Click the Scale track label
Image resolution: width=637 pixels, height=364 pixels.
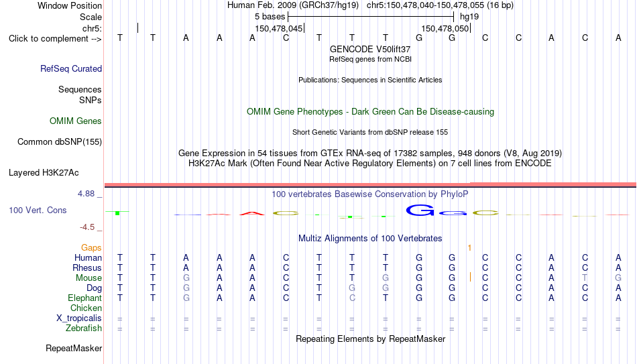click(91, 17)
